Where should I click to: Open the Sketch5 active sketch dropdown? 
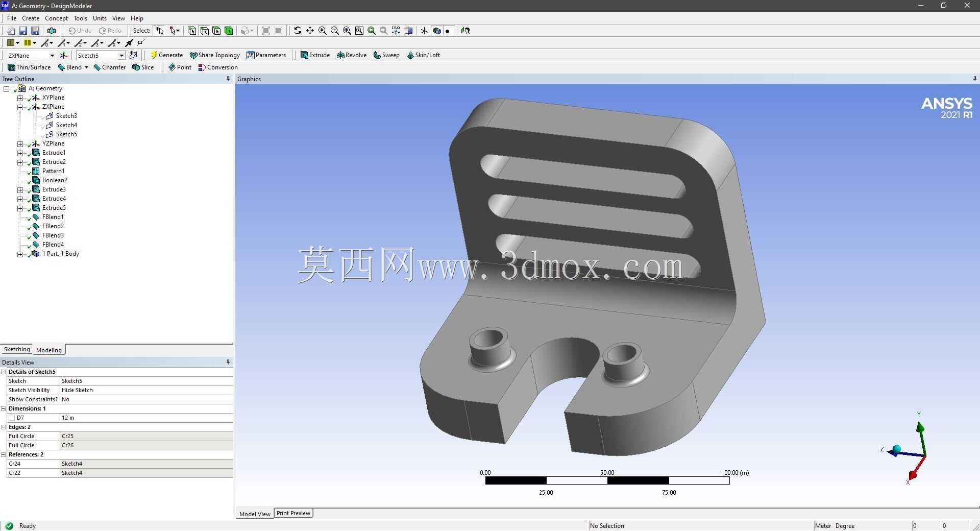click(x=121, y=55)
